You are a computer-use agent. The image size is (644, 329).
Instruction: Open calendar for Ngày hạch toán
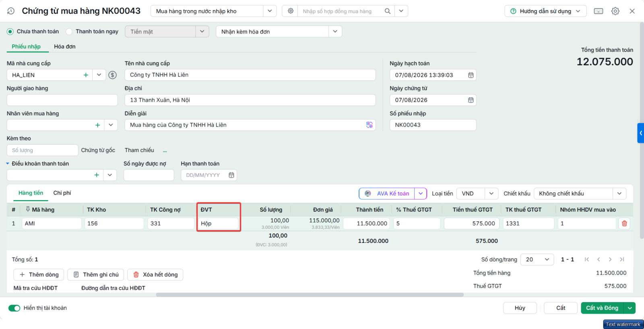click(x=471, y=75)
